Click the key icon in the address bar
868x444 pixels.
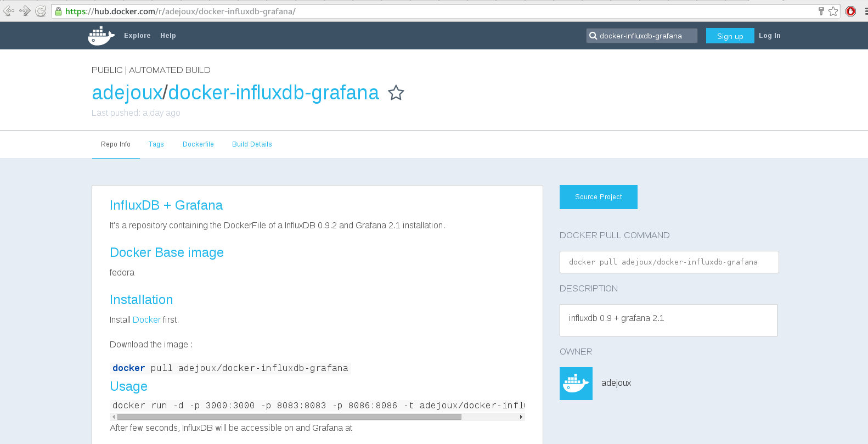coord(821,11)
